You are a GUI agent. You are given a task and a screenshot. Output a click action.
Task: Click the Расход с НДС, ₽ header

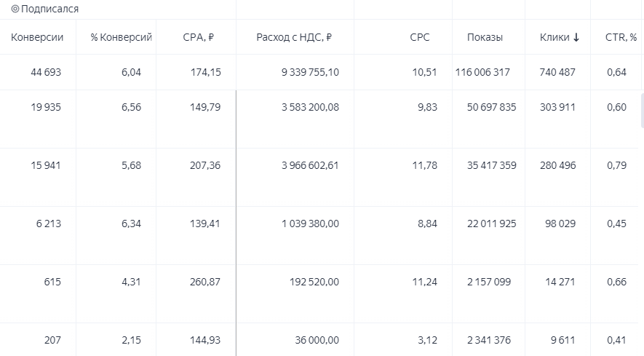pyautogui.click(x=294, y=37)
